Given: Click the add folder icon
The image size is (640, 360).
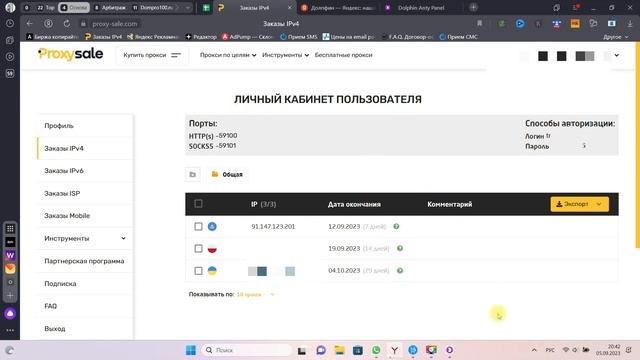Looking at the screenshot, I should point(193,174).
